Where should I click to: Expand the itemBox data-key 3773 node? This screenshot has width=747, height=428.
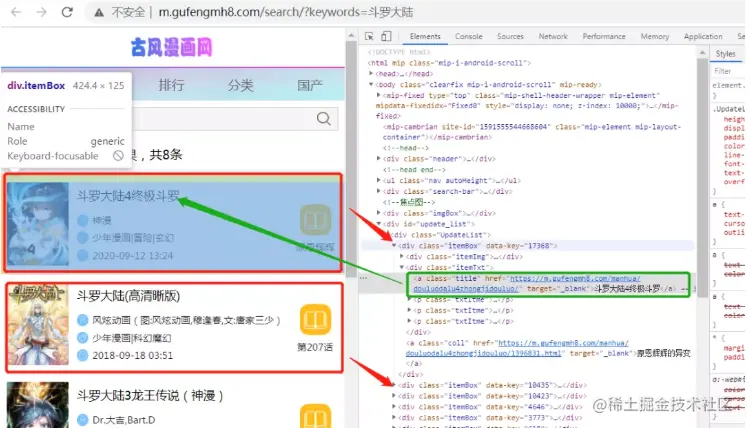394,418
